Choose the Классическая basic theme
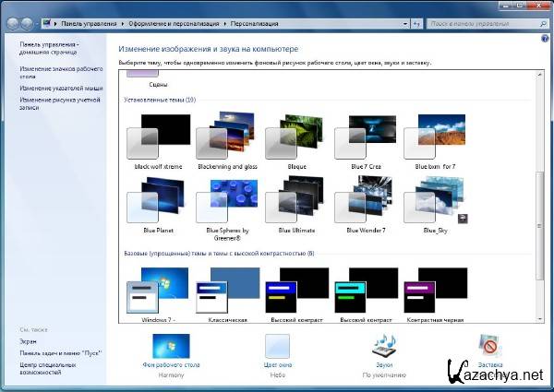 pyautogui.click(x=228, y=293)
